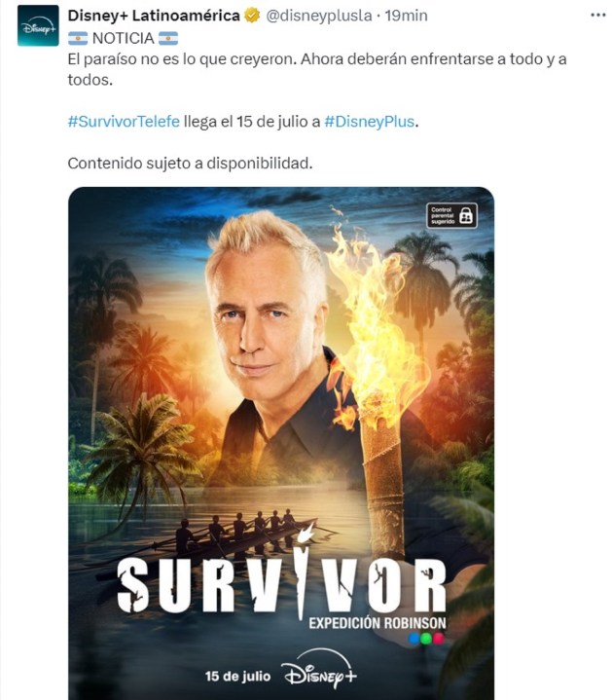
Task: Click the first Argentina flag emoji
Action: (x=78, y=39)
